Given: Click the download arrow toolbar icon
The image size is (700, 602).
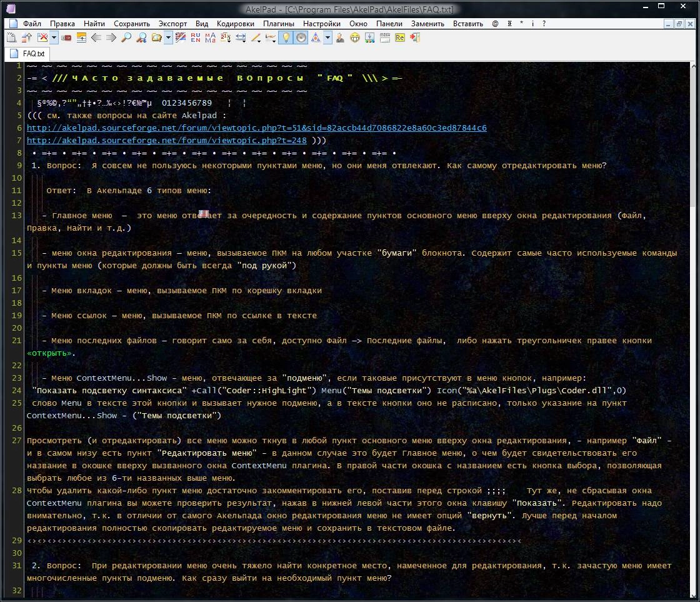Looking at the screenshot, I should pos(369,38).
